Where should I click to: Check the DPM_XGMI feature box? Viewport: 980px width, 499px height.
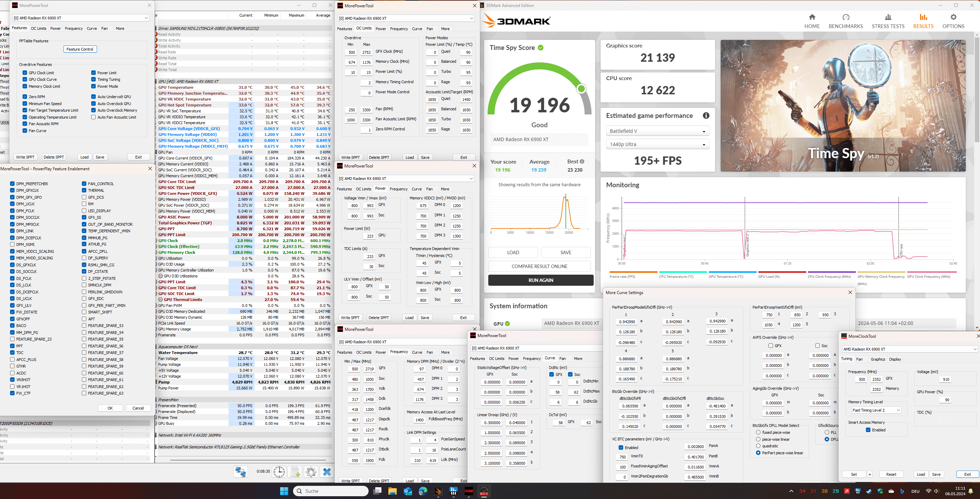point(12,244)
